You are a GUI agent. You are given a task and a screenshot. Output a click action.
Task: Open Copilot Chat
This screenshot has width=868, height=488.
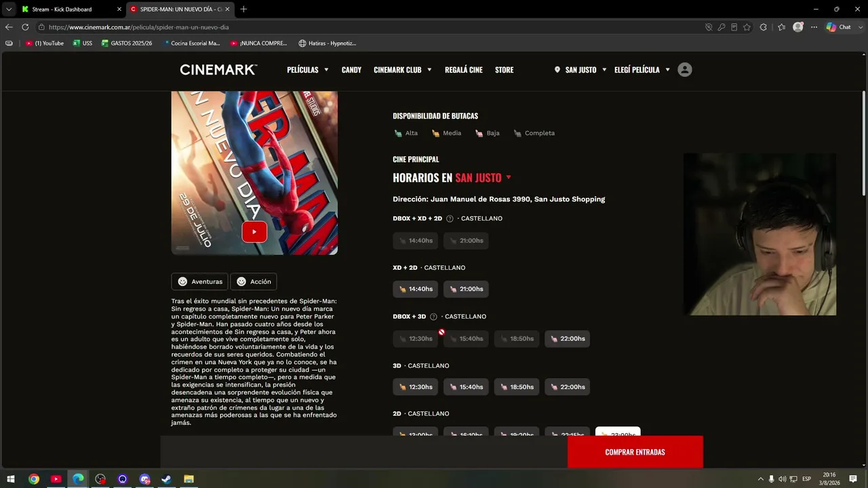click(x=839, y=27)
